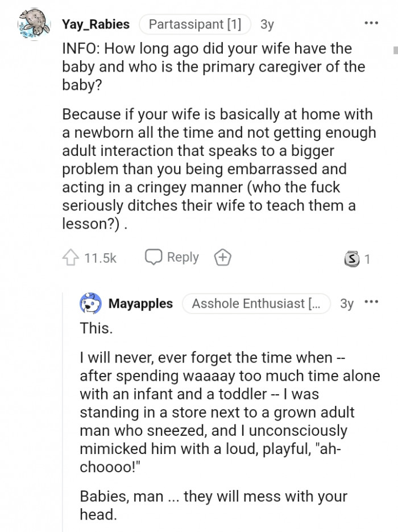This screenshot has height=532, width=398.
Task: Click the 'Partassipant [1]' flair badge
Action: coord(194,24)
